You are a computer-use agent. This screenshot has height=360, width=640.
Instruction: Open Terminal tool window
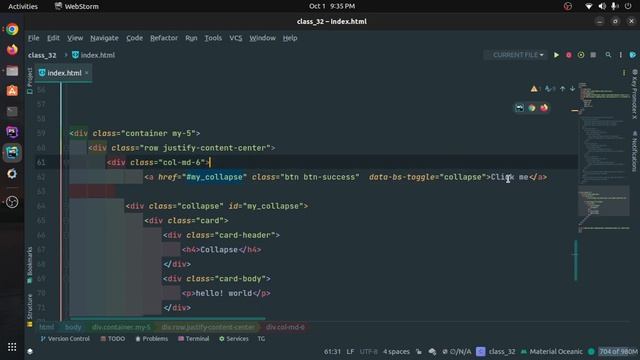[x=193, y=339]
